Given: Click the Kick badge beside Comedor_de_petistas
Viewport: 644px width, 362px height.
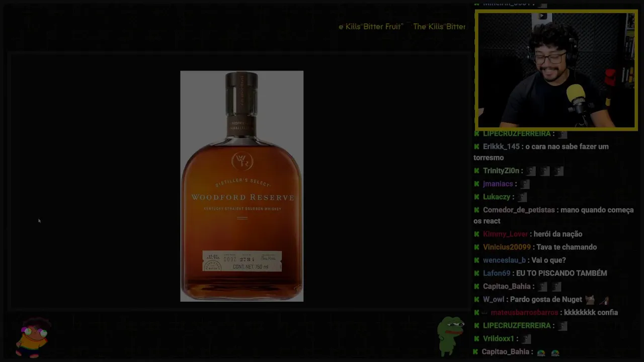Looking at the screenshot, I should (476, 210).
